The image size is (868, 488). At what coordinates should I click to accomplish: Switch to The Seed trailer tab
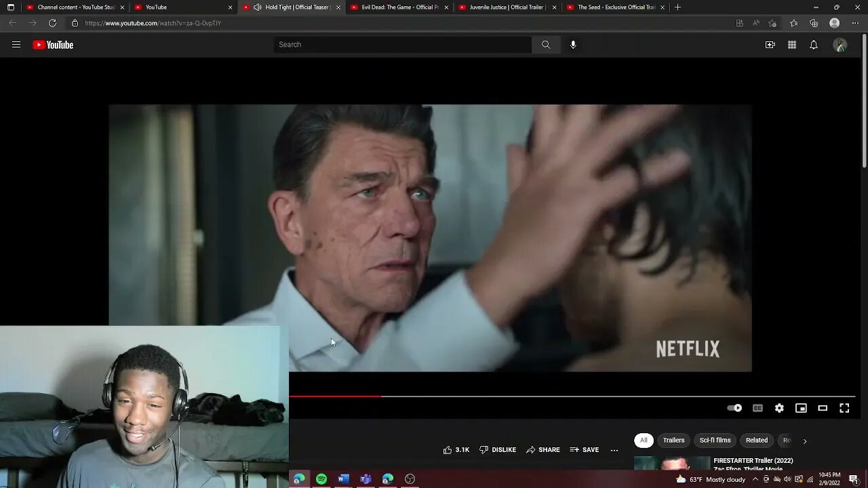point(616,7)
